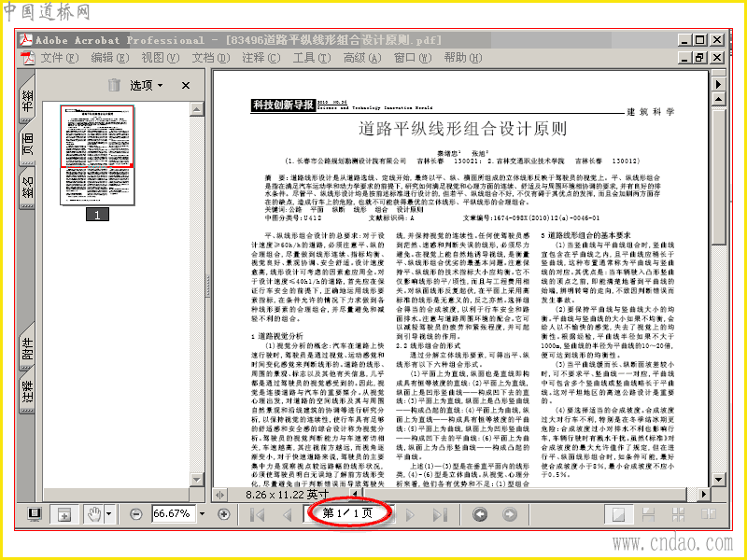The height and width of the screenshot is (560, 747).
Task: Click the zoom out minus icon
Action: point(135,514)
